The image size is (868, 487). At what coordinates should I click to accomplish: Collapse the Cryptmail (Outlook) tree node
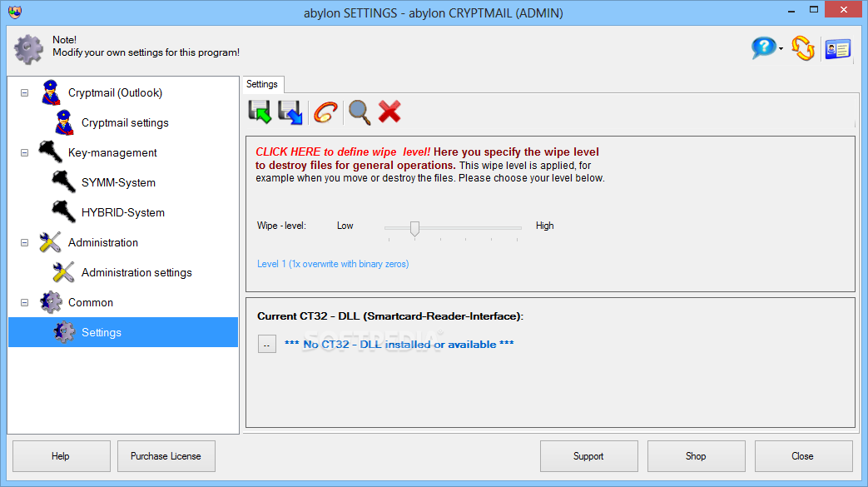click(x=24, y=92)
